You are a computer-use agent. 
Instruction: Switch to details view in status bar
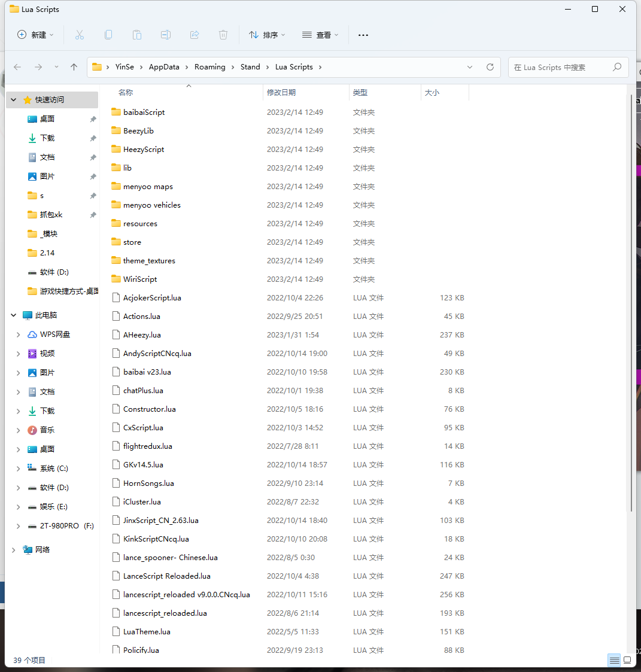pyautogui.click(x=614, y=660)
